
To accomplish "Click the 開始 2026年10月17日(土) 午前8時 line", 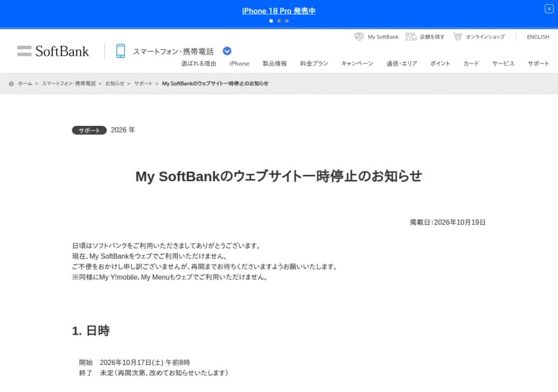I will [134, 362].
